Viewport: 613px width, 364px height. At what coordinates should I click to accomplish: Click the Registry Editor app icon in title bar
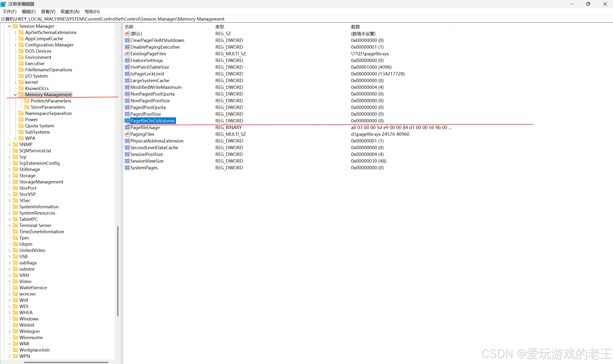[3, 4]
